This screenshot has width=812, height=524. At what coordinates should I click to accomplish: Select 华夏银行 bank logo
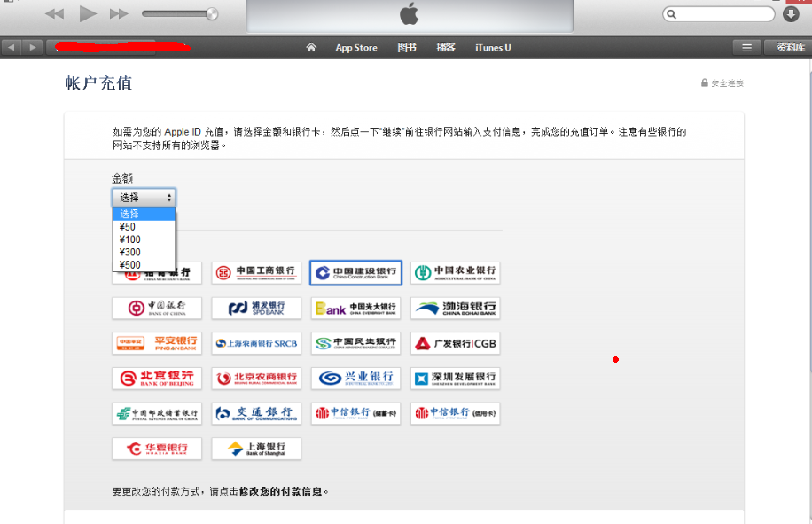pos(157,449)
